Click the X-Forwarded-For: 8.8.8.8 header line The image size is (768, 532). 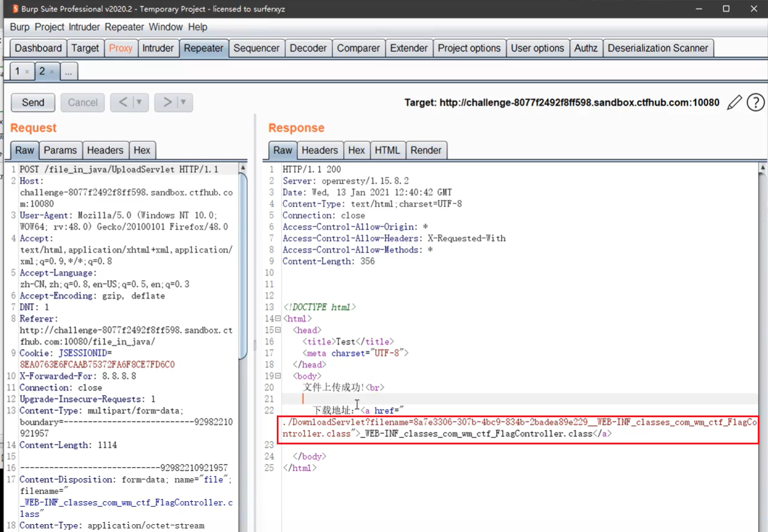click(x=78, y=376)
